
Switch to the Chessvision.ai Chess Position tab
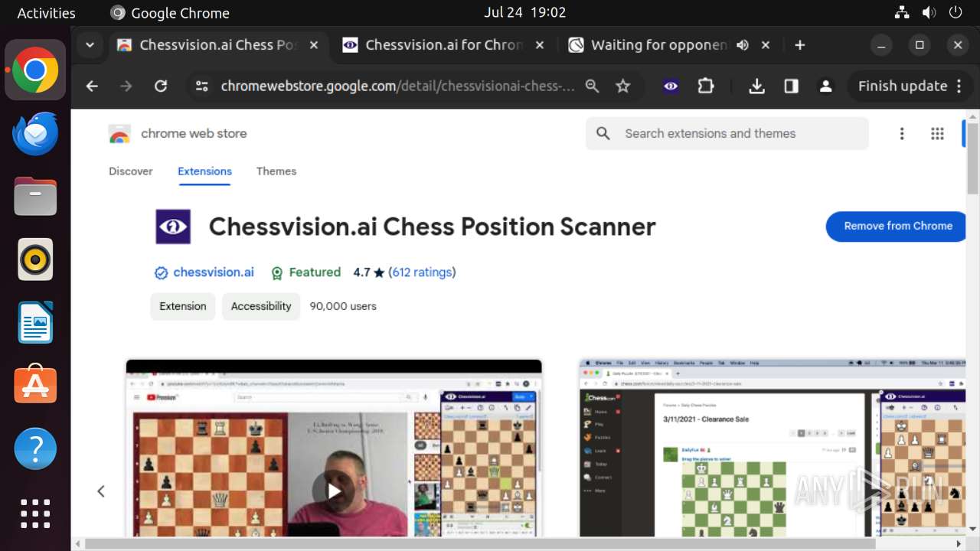tap(217, 45)
